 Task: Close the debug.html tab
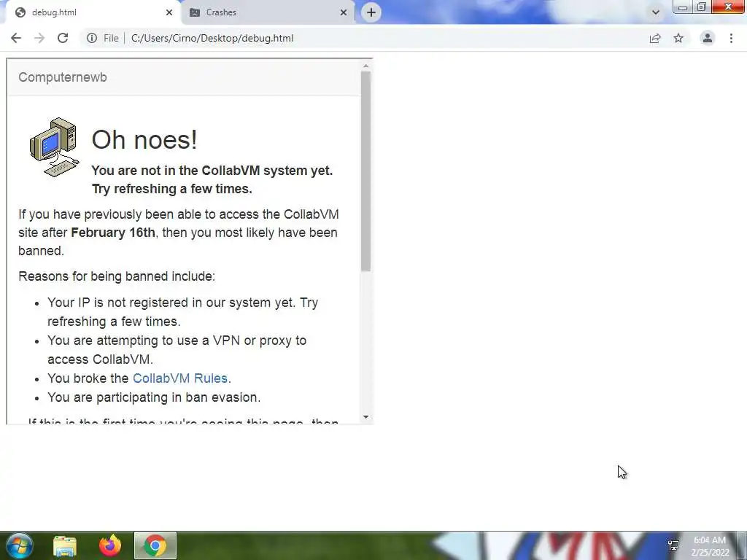[x=169, y=12]
